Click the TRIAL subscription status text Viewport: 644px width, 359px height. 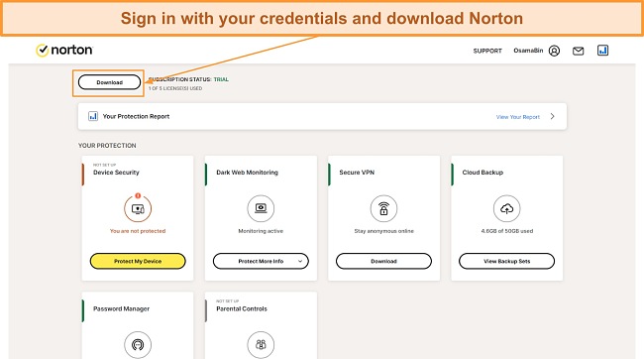point(221,79)
